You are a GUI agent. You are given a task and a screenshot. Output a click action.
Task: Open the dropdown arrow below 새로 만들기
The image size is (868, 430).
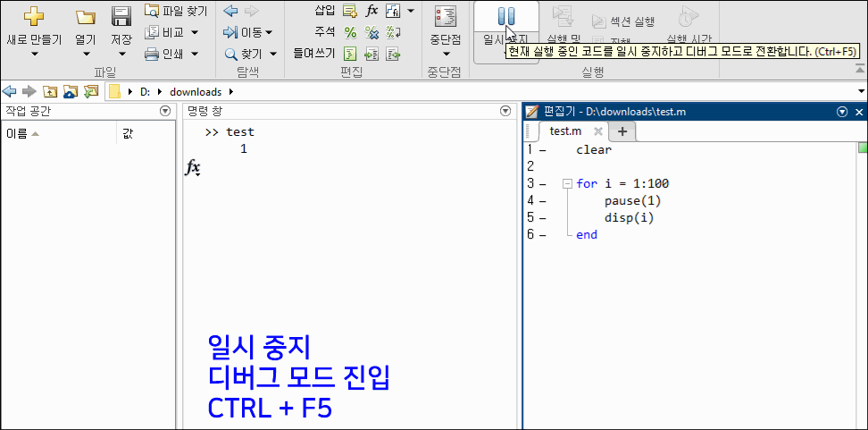pos(34,55)
